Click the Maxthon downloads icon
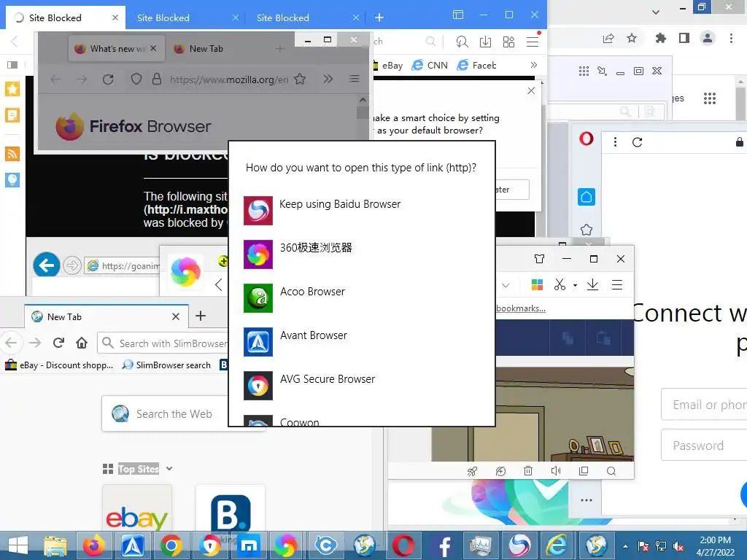The height and width of the screenshot is (560, 747). [485, 42]
